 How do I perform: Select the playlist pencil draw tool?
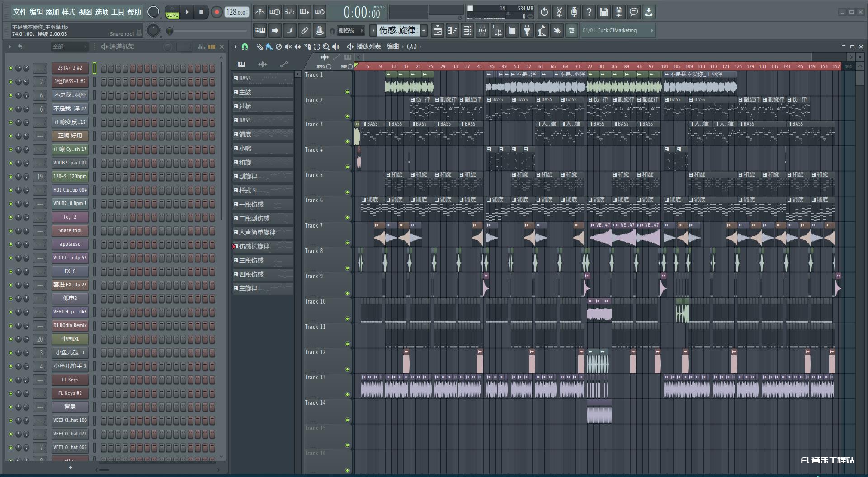tap(259, 47)
